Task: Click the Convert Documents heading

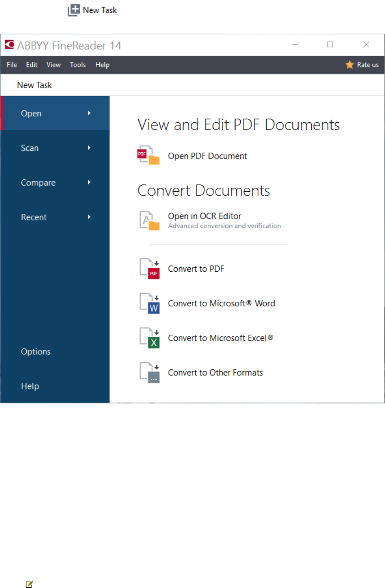Action: [x=204, y=190]
